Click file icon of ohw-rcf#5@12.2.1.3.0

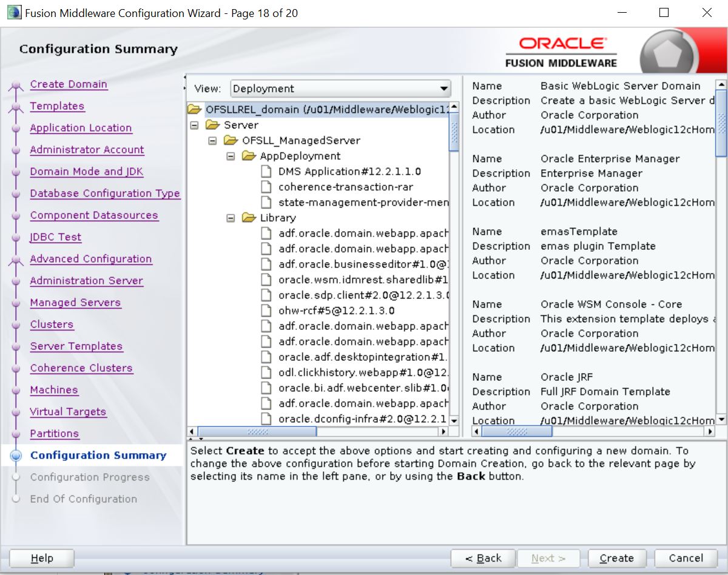click(x=266, y=311)
